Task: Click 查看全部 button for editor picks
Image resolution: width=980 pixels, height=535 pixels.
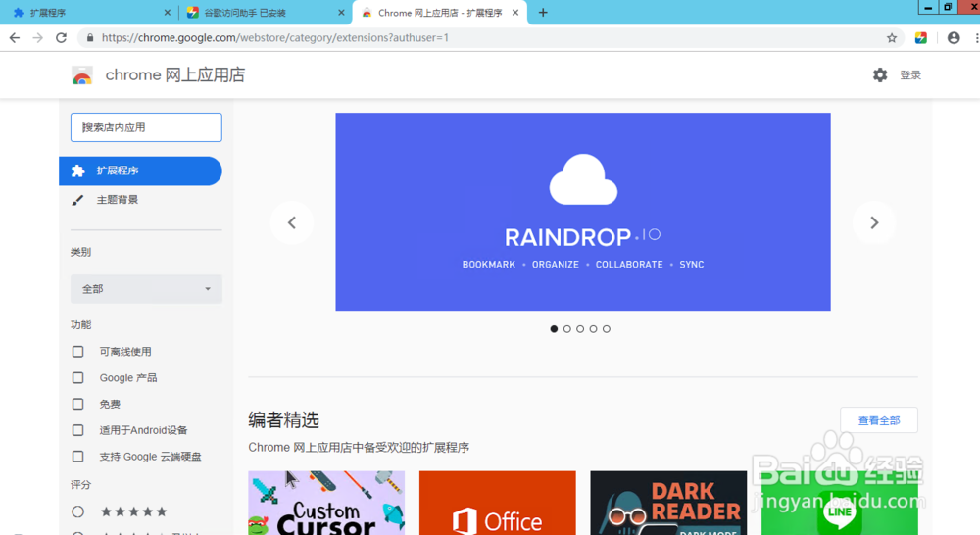Action: 879,420
